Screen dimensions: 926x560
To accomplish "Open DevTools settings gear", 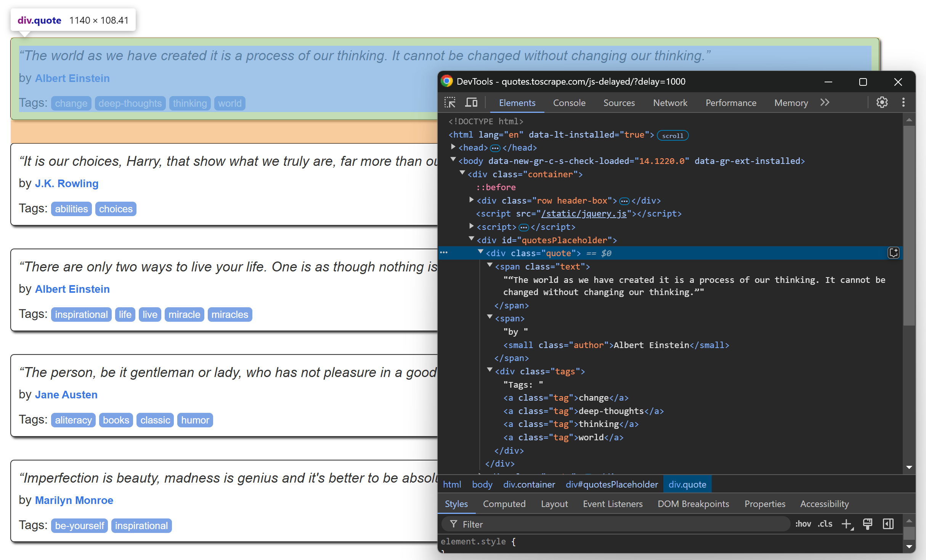I will pos(882,102).
